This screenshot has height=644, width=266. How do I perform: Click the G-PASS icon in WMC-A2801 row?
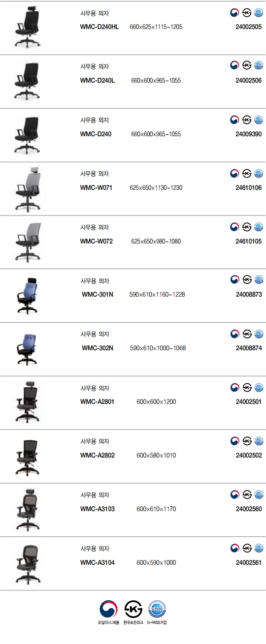tap(259, 388)
